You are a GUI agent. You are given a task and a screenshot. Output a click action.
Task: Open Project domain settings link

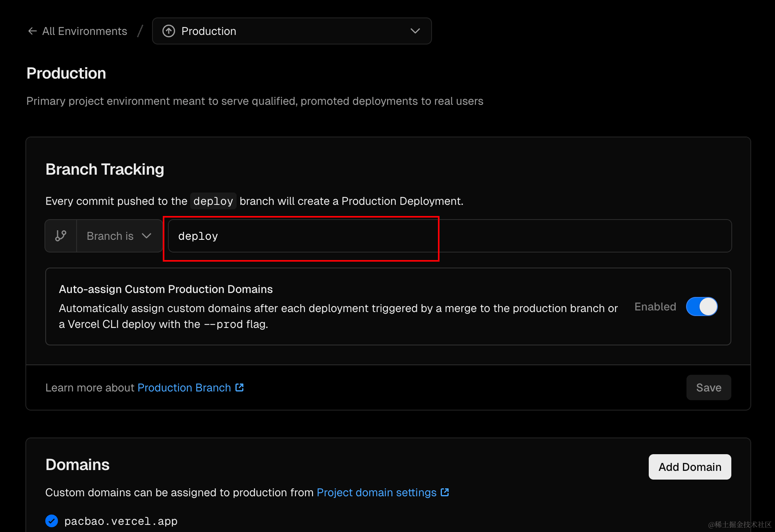(376, 492)
